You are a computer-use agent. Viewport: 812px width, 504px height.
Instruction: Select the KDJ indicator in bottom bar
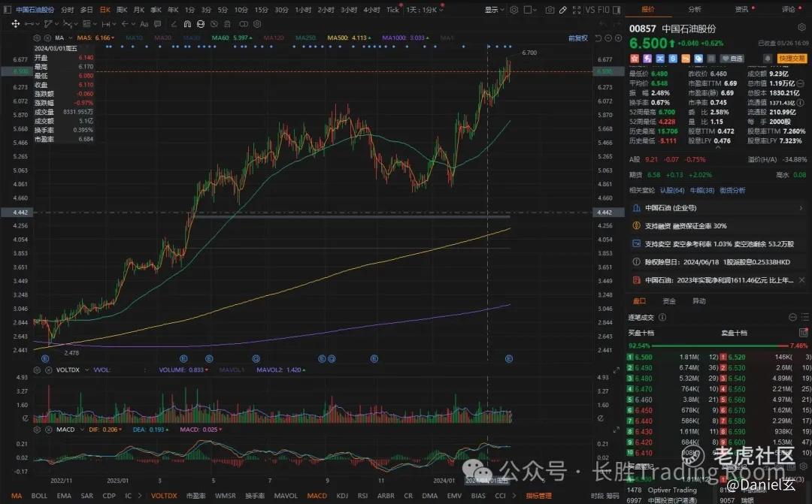coord(342,496)
